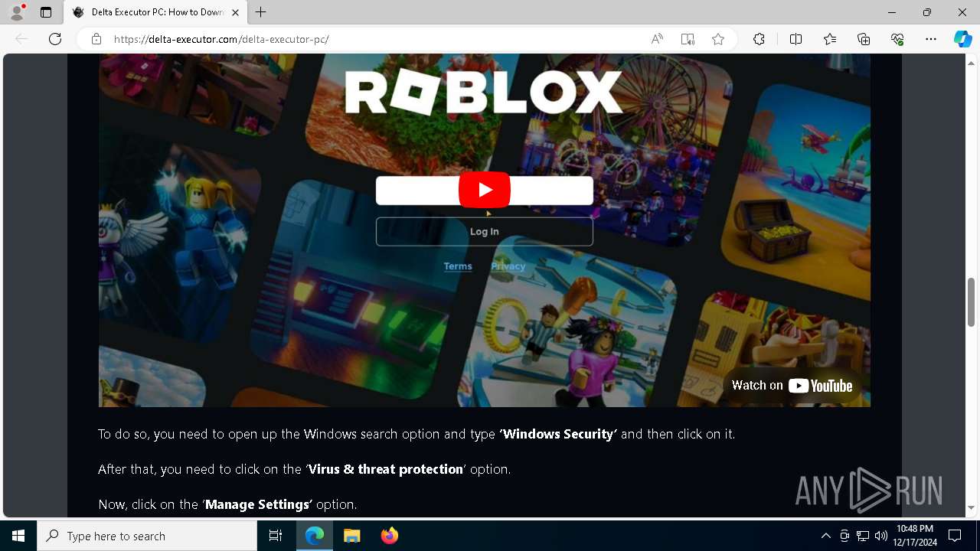
Task: Open Browser essentials
Action: pyautogui.click(x=897, y=39)
